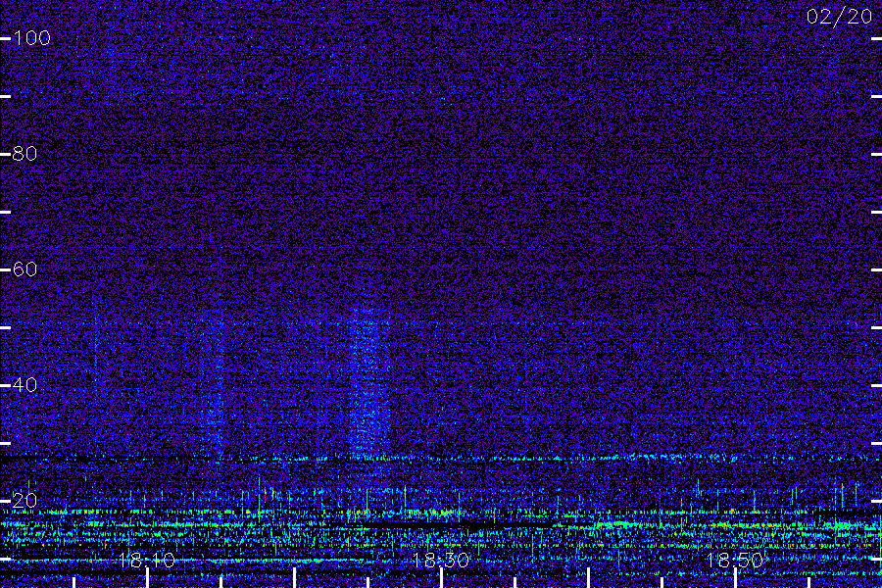This screenshot has height=588, width=882.
Task: Click the 02/20 date label
Action: pos(839,17)
